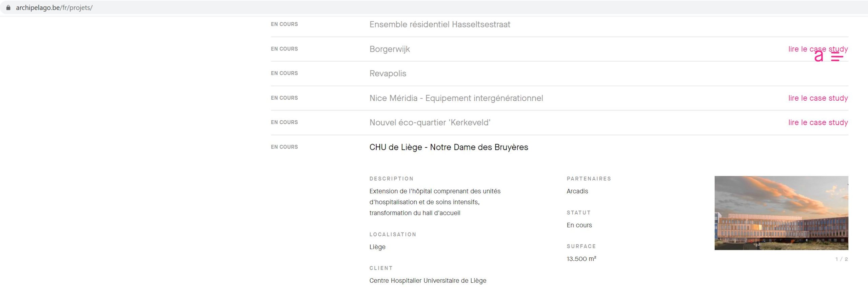Expand the Borgerwijk project row
This screenshot has height=301, width=868.
point(390,49)
